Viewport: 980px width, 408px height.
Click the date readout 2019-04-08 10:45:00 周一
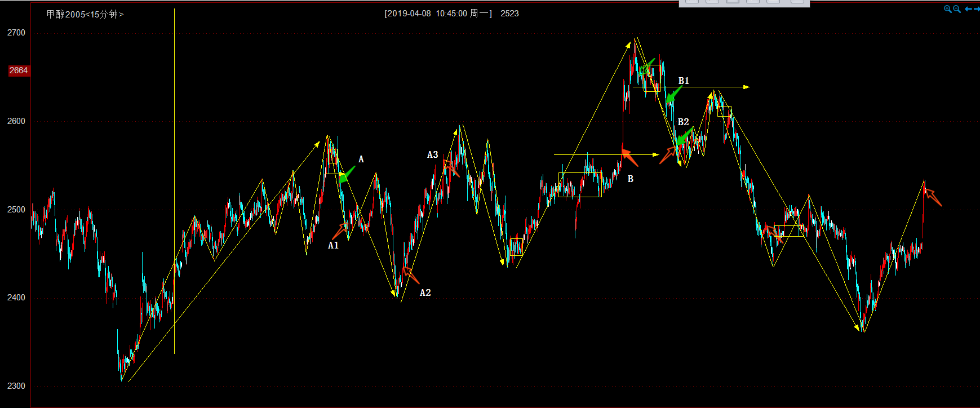tap(438, 14)
